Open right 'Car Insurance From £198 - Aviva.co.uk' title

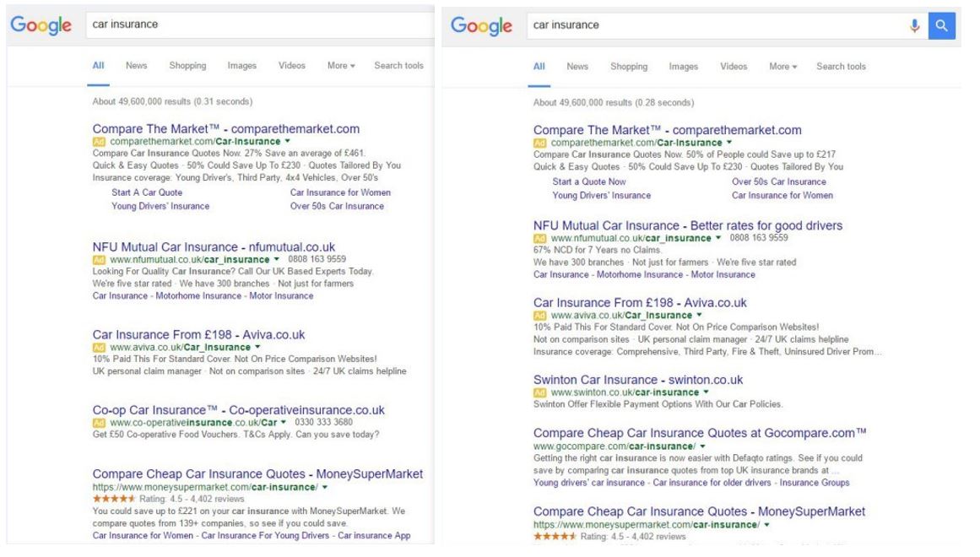click(640, 303)
